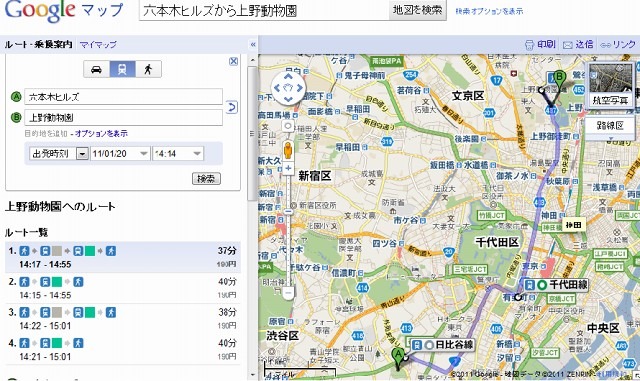640x381 pixels.
Task: Click the left panel scrollbar down arrow
Action: [x=253, y=375]
